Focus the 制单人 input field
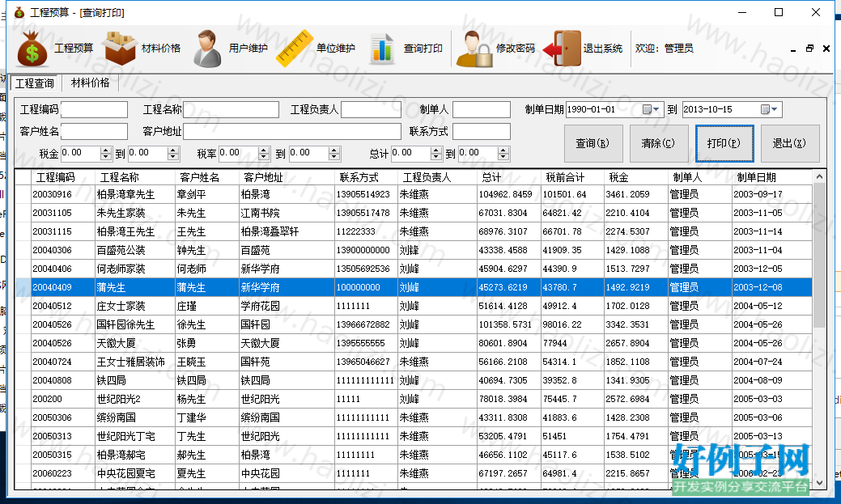Screen dimensions: 841x504 click(x=482, y=109)
